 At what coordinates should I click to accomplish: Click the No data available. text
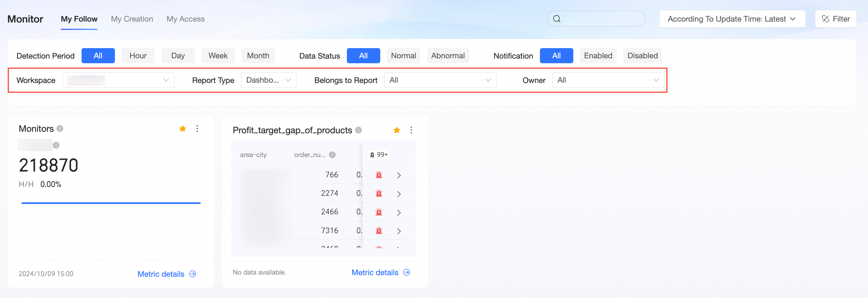pyautogui.click(x=259, y=272)
